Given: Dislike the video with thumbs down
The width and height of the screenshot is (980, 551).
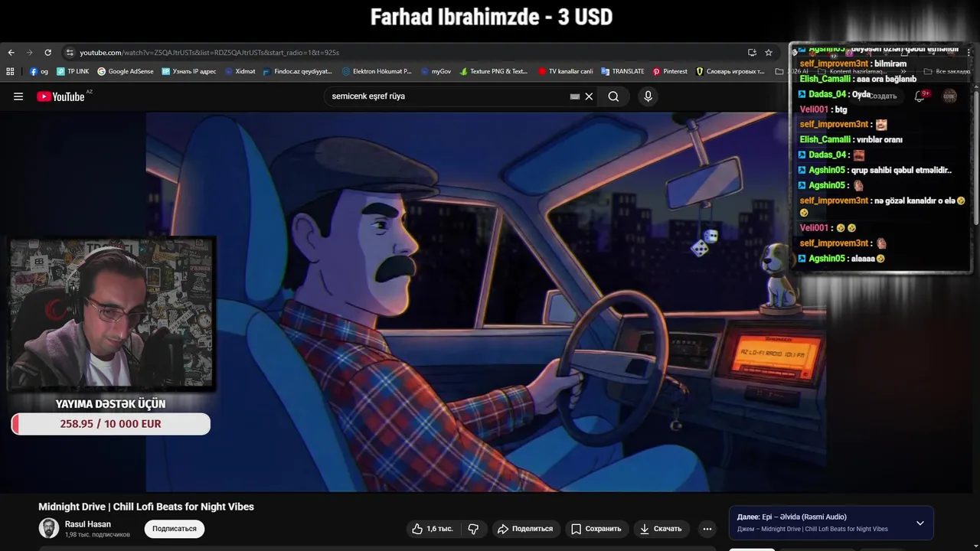Looking at the screenshot, I should coord(473,529).
